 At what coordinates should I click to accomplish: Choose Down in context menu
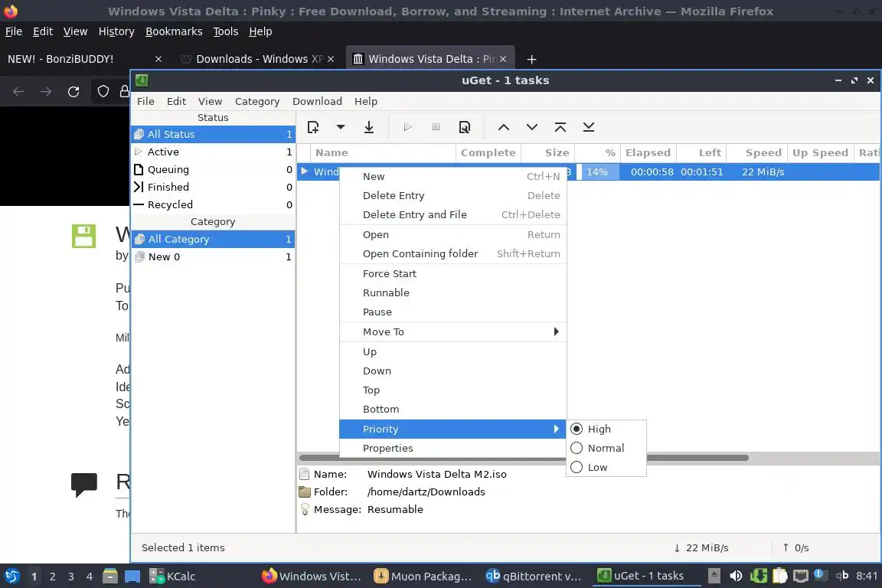(x=452, y=371)
